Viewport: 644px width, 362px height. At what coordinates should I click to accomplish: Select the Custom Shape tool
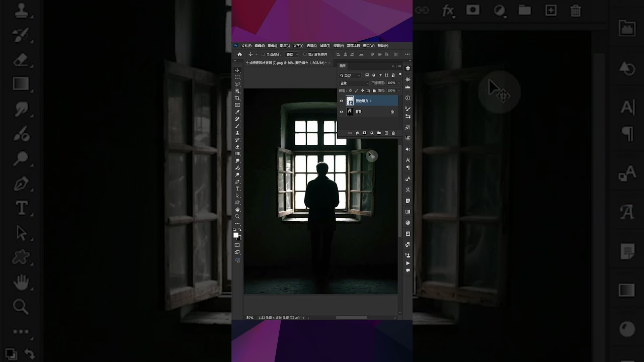click(237, 202)
